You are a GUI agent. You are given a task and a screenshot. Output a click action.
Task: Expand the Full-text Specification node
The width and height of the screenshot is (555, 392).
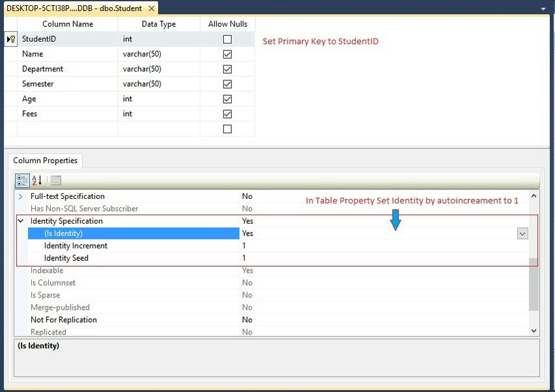pyautogui.click(x=21, y=196)
